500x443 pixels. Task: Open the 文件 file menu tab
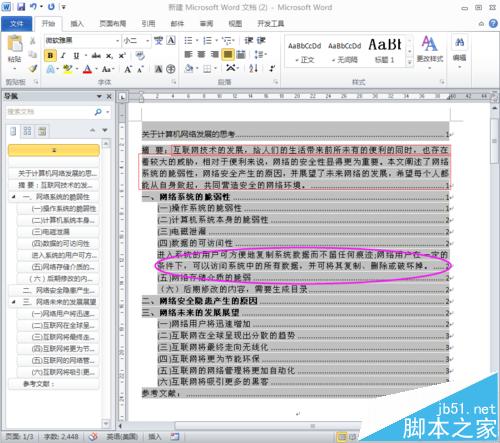[x=16, y=23]
